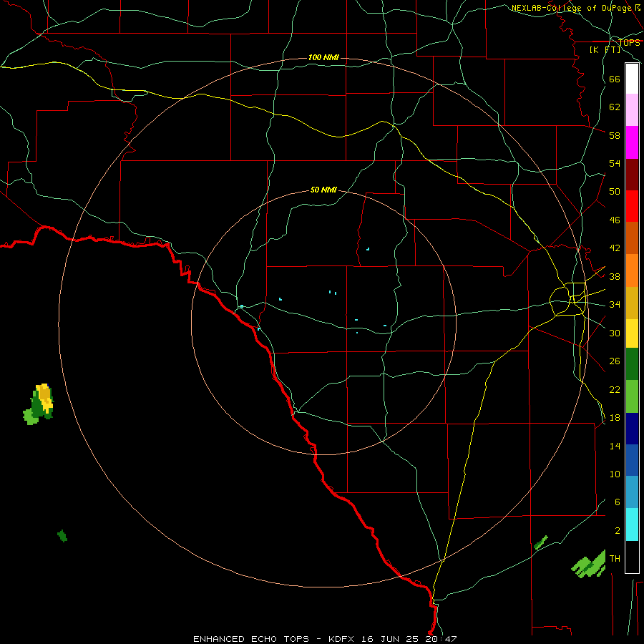Click the TOPS legend title

(629, 43)
